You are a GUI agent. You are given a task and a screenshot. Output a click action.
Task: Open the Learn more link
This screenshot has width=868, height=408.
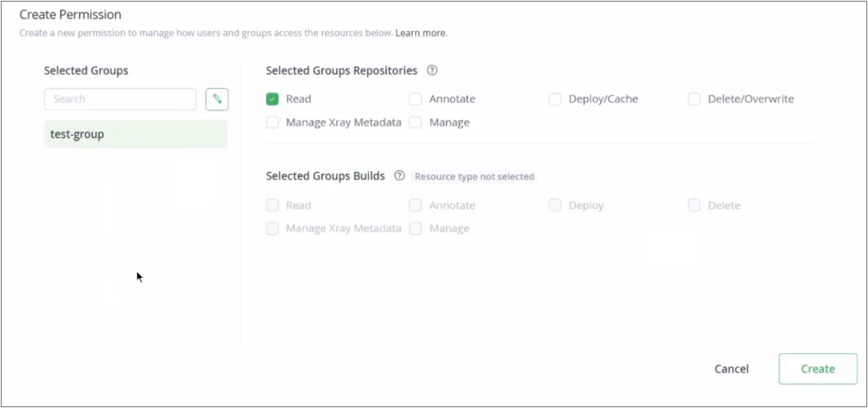click(421, 33)
